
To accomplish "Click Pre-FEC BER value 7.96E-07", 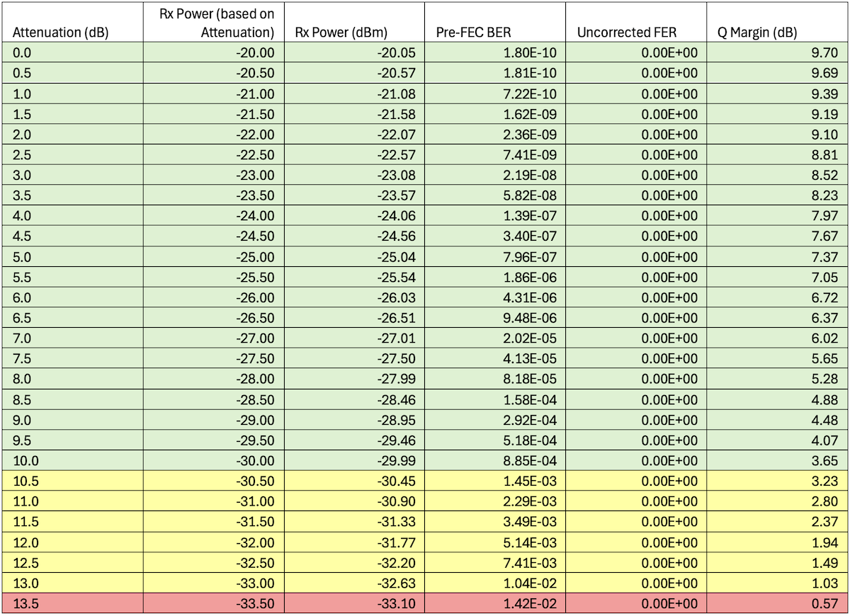I will pos(495,257).
